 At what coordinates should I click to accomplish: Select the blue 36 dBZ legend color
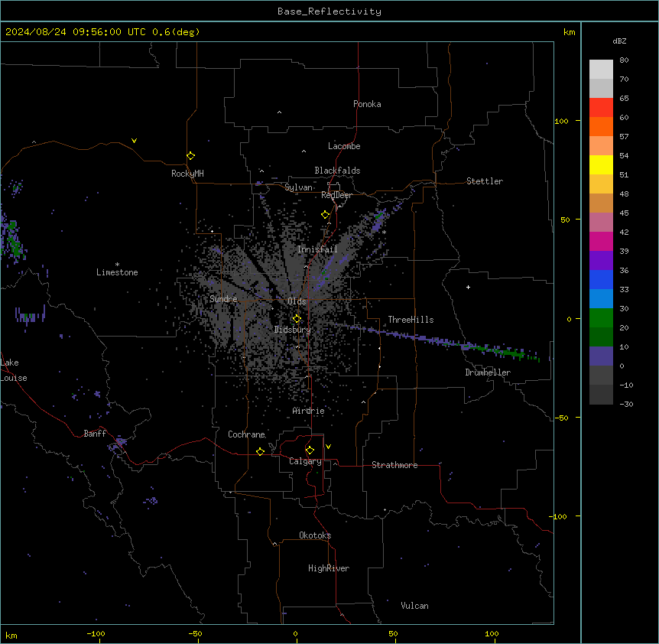tap(601, 279)
